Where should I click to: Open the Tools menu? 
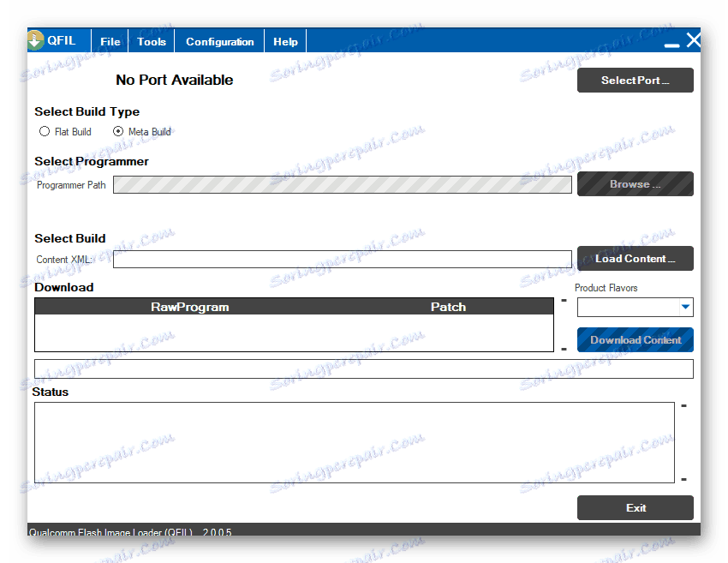coord(152,41)
